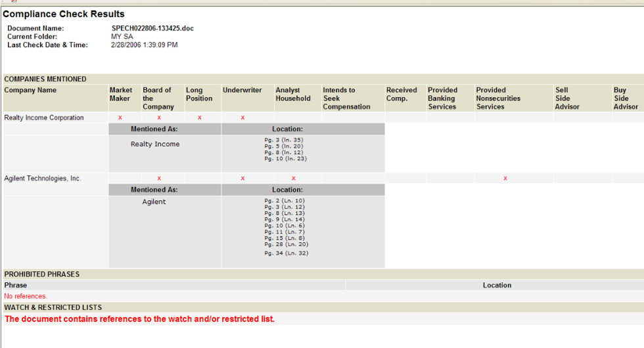Click location Pg. 11 (Ln. 7)

click(285, 232)
